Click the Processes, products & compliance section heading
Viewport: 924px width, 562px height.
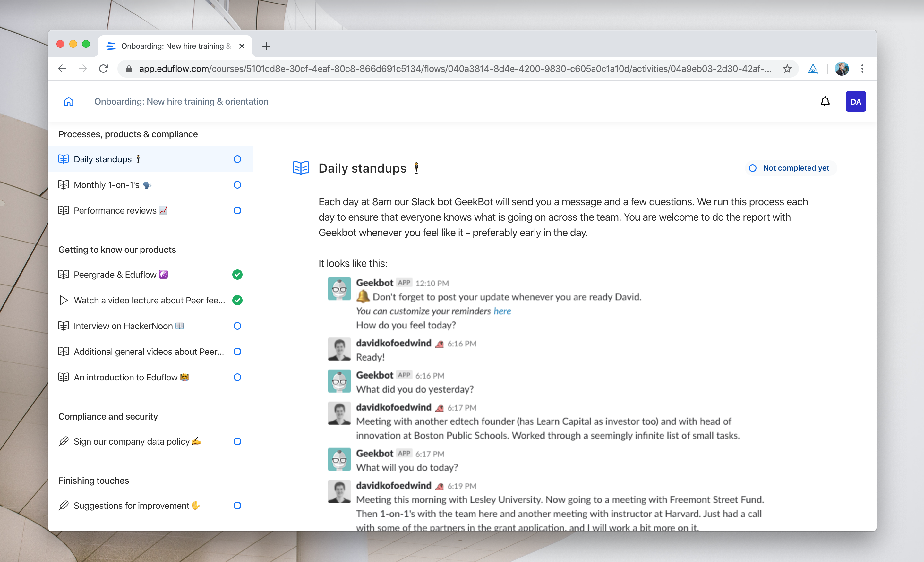click(x=128, y=134)
